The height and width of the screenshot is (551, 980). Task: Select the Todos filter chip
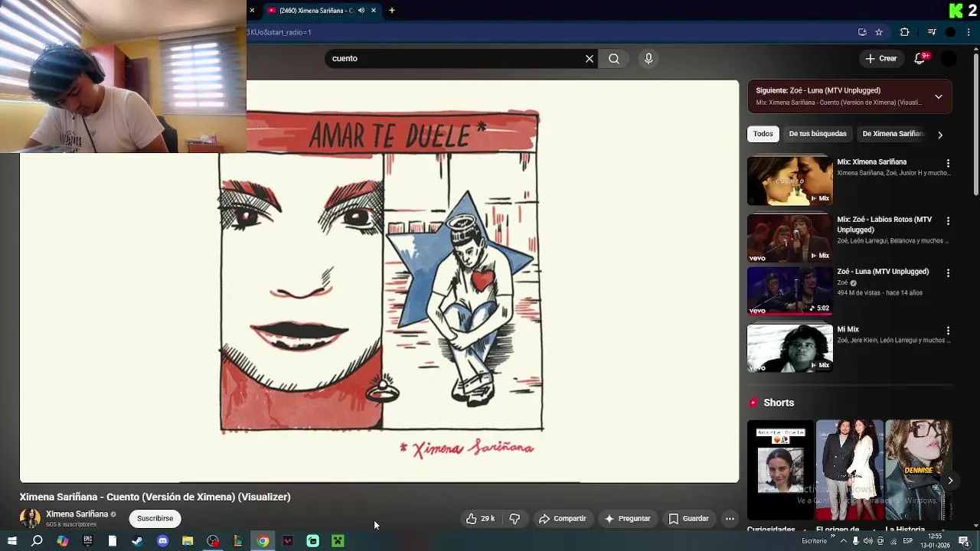pos(763,134)
